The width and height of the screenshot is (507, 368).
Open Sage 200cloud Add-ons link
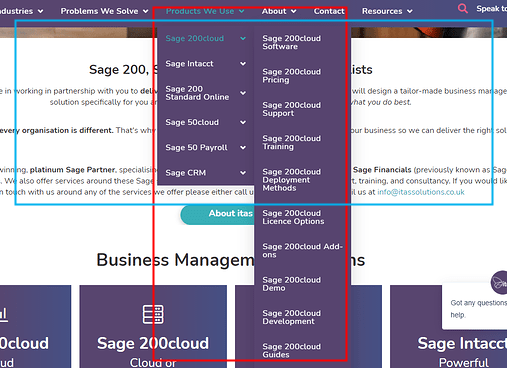(x=302, y=250)
